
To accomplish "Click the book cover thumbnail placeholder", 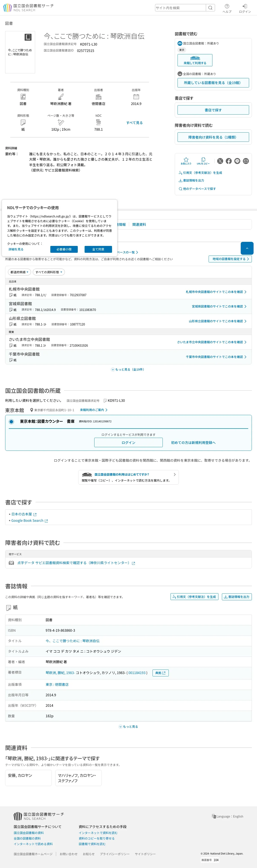I will pyautogui.click(x=20, y=52).
